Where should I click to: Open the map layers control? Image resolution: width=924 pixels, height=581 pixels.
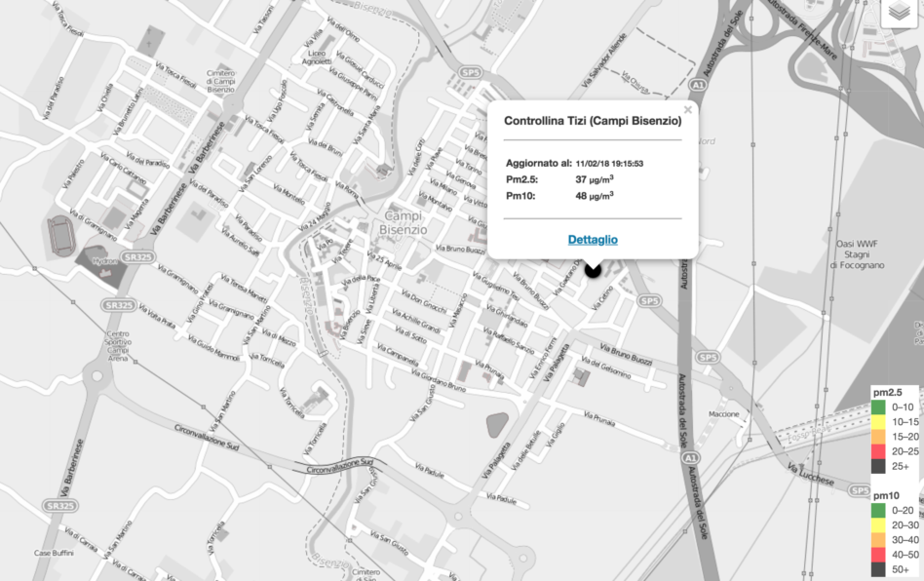click(x=901, y=13)
